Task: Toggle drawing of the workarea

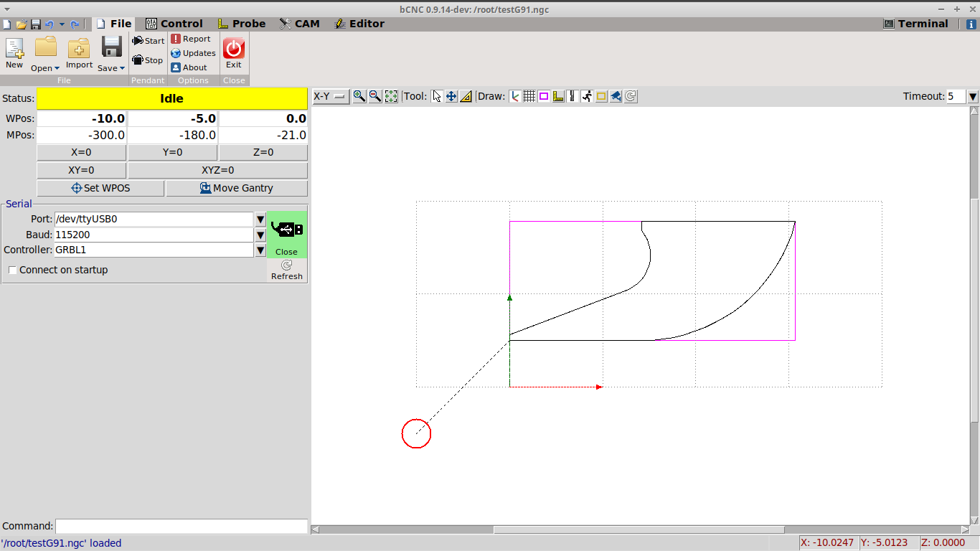Action: pyautogui.click(x=601, y=96)
